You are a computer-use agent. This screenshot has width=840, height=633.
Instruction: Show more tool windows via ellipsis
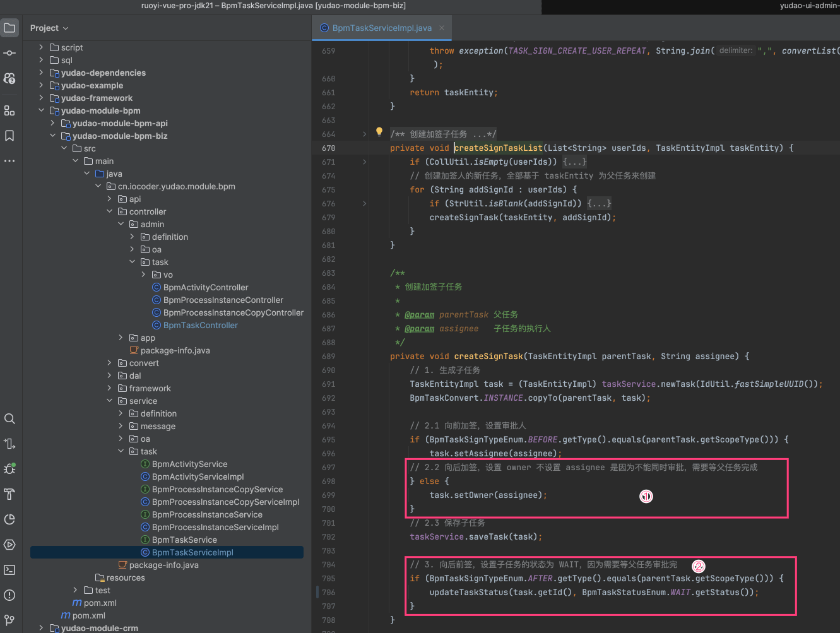[x=9, y=161]
